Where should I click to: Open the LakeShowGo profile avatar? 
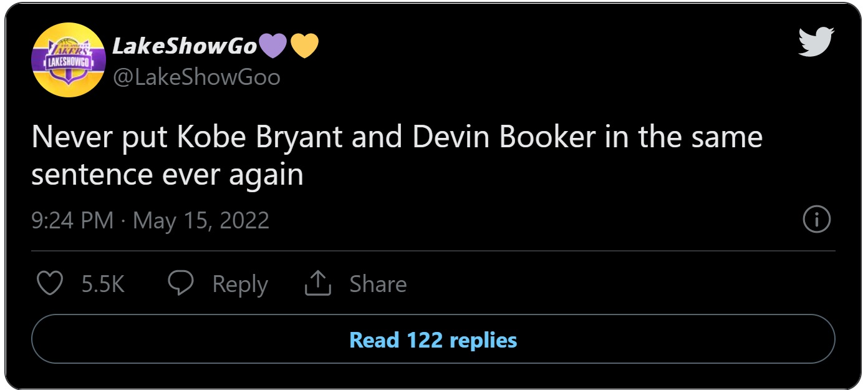(x=68, y=60)
